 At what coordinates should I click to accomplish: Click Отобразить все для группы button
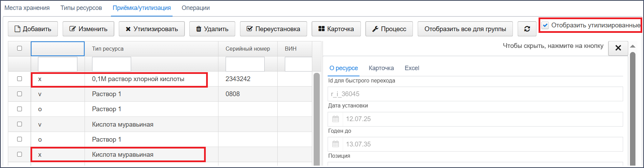[x=465, y=29]
